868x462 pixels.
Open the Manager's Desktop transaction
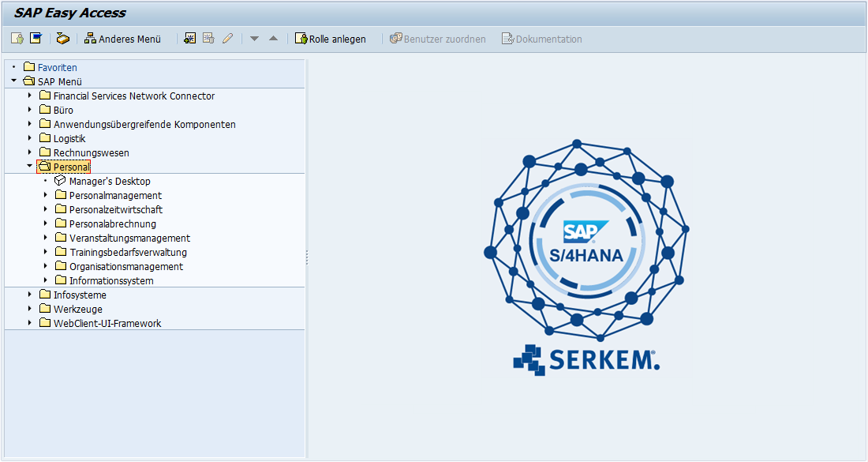pos(109,182)
